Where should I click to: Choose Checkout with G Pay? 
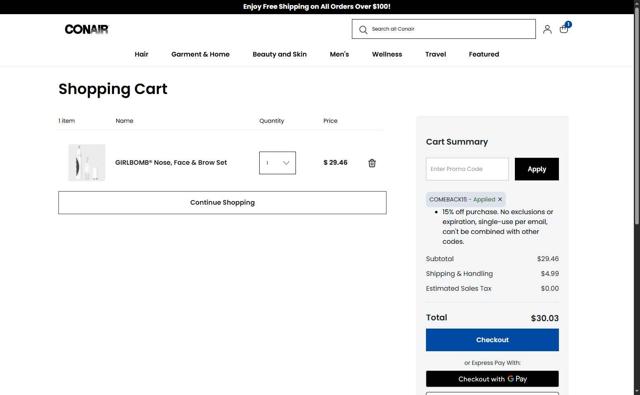(x=492, y=379)
